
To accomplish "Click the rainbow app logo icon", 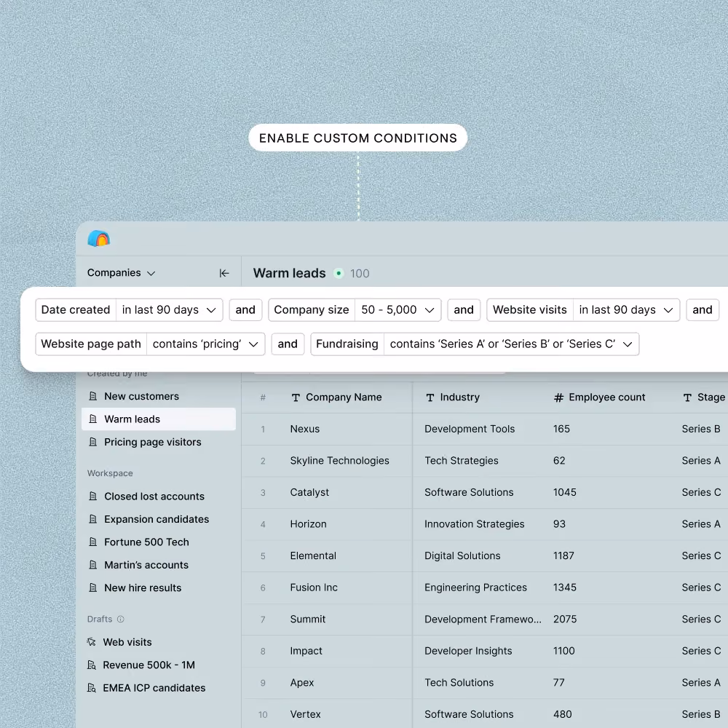I will tap(99, 238).
